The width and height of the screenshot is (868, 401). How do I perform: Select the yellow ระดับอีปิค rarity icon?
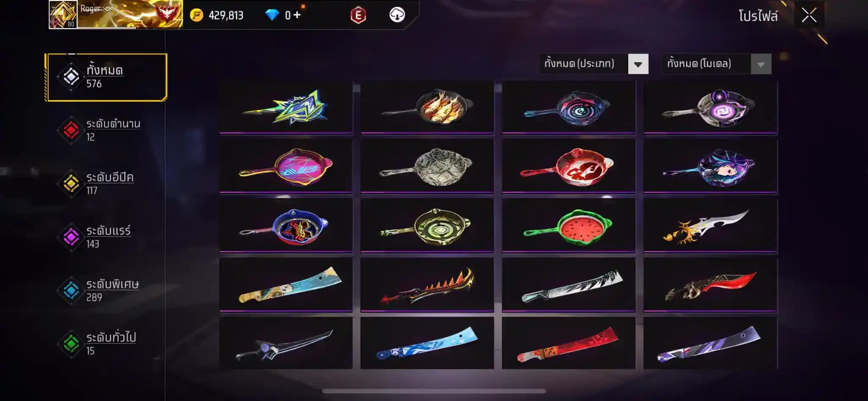pyautogui.click(x=71, y=184)
